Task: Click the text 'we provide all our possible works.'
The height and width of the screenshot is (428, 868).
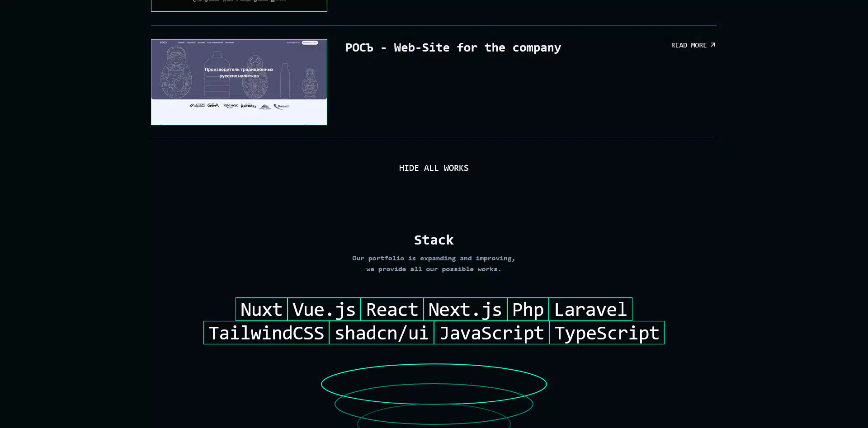Action: click(x=434, y=269)
